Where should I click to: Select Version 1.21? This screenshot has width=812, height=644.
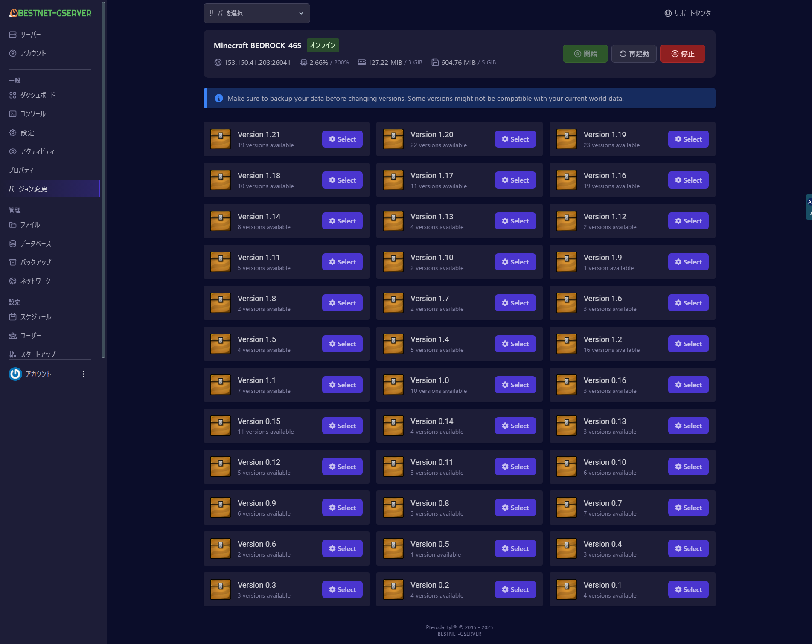coord(342,139)
